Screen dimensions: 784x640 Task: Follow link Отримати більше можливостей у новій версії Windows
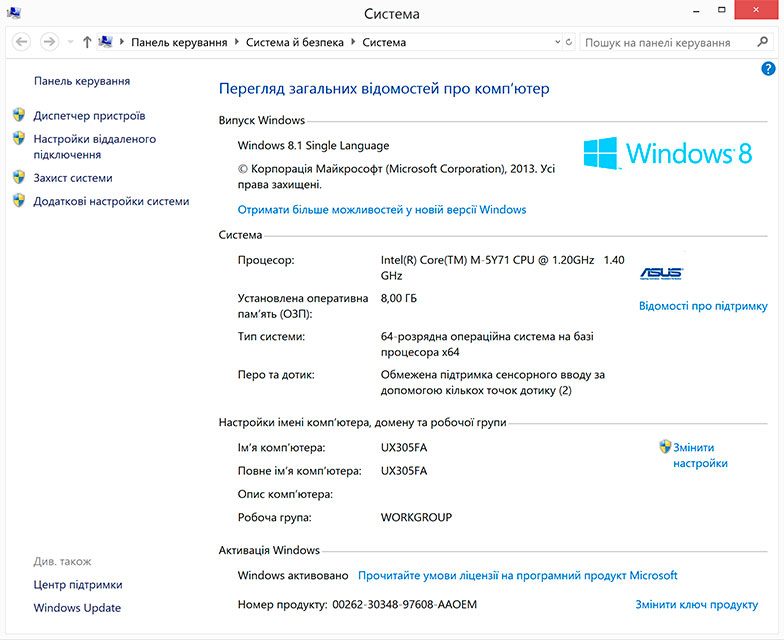382,210
